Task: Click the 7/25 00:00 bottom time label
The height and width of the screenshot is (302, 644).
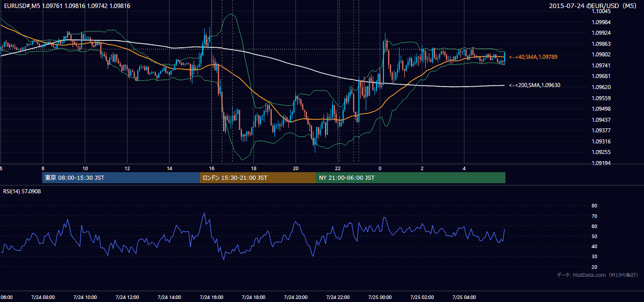Action: tap(380, 297)
